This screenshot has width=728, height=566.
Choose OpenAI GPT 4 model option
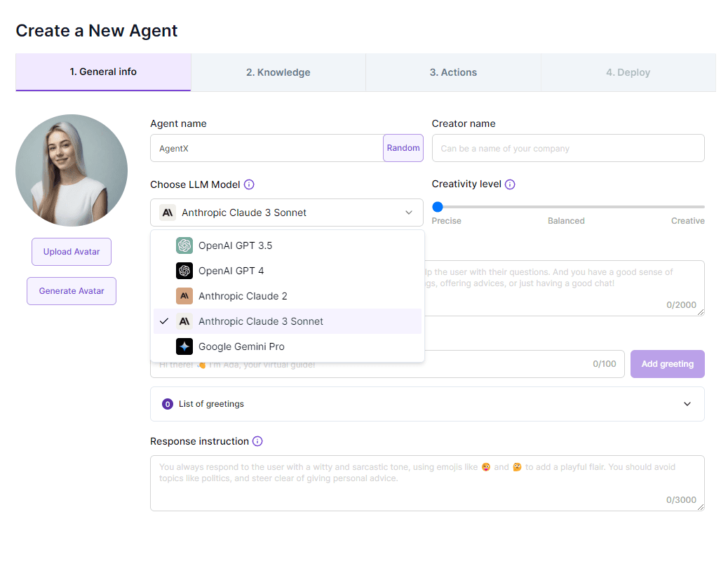coord(288,271)
